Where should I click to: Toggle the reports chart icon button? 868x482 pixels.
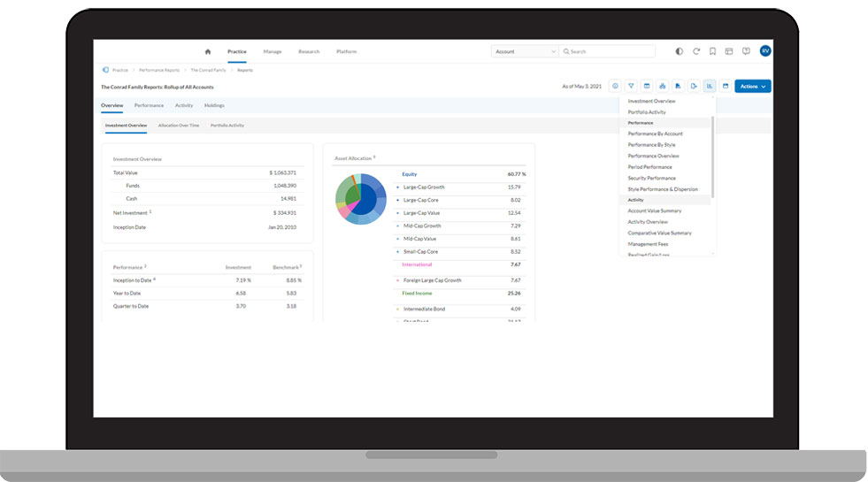coord(710,87)
